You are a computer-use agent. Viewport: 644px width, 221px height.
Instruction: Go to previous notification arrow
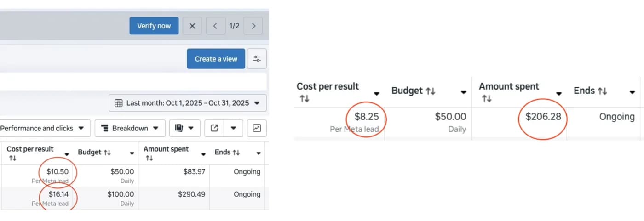click(215, 26)
